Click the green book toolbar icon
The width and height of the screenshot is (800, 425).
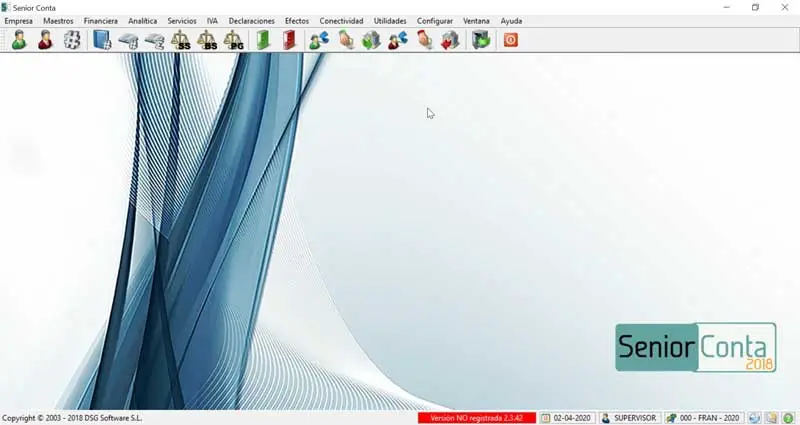[x=263, y=40]
